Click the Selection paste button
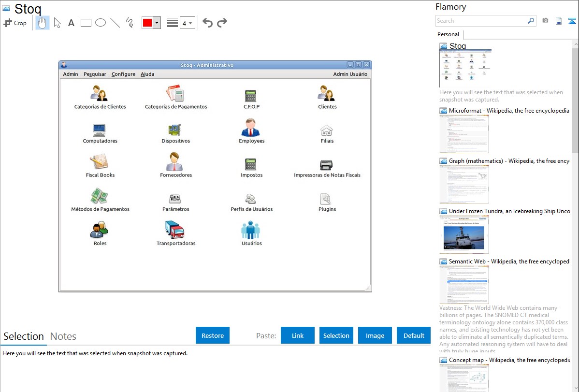Viewport: 579px width, 392px height. tap(336, 335)
